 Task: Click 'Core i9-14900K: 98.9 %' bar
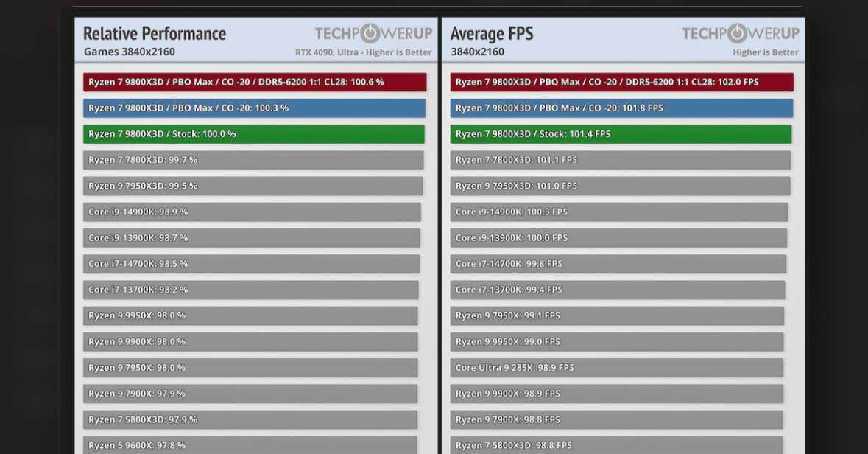(x=252, y=212)
